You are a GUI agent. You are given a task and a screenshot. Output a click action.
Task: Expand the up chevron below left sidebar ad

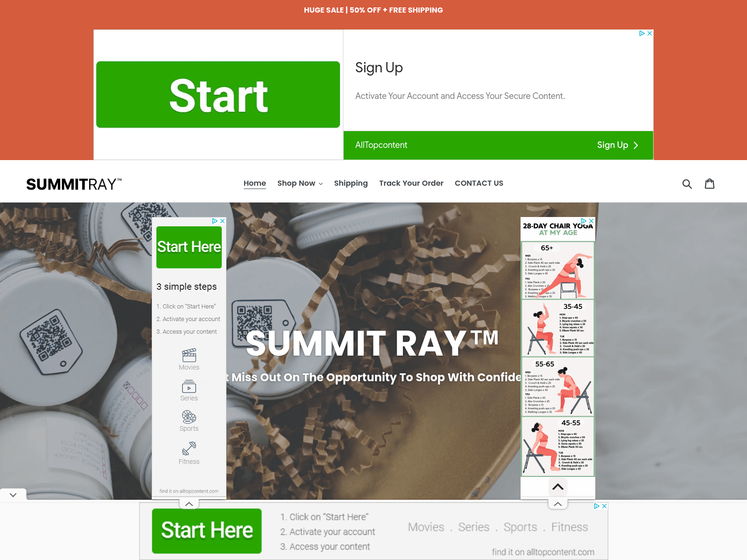[189, 504]
